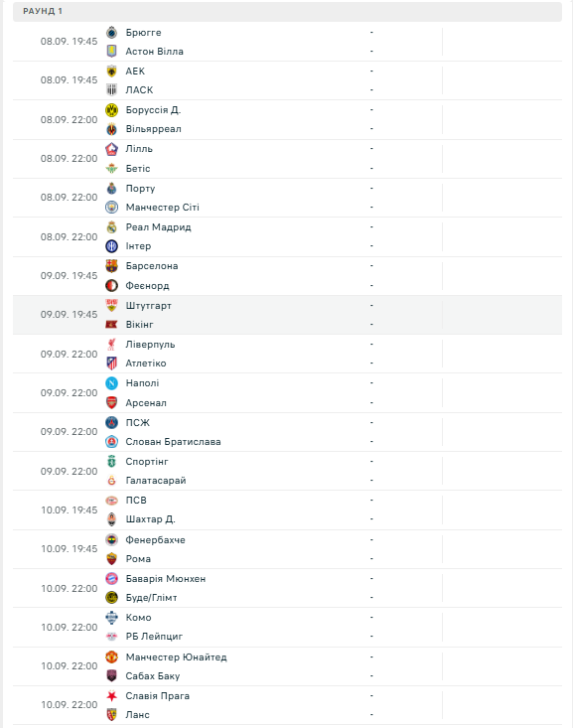Click the Галатасарай logo icon

[x=111, y=481]
